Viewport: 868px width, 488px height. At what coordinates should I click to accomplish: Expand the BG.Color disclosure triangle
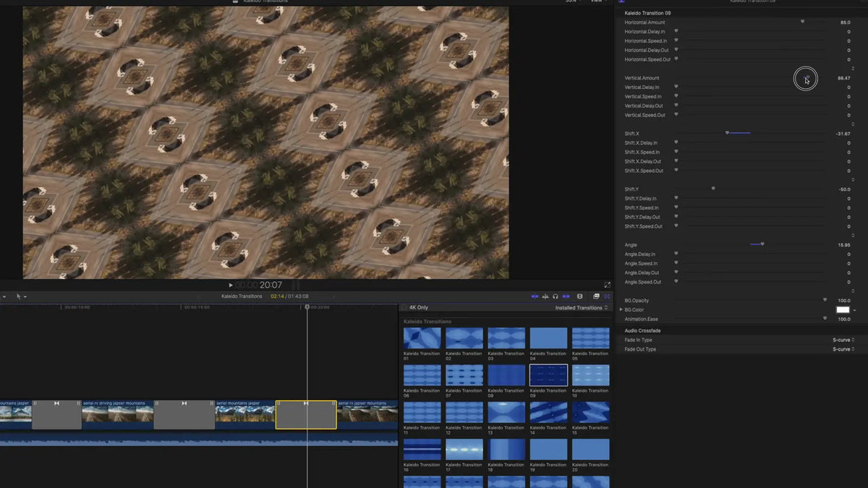pyautogui.click(x=621, y=309)
